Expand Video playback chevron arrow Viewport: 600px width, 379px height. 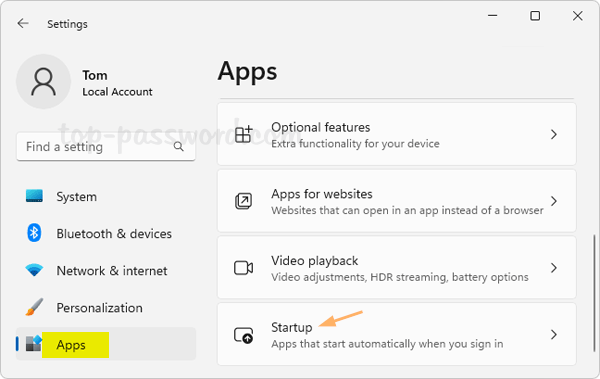coord(553,268)
